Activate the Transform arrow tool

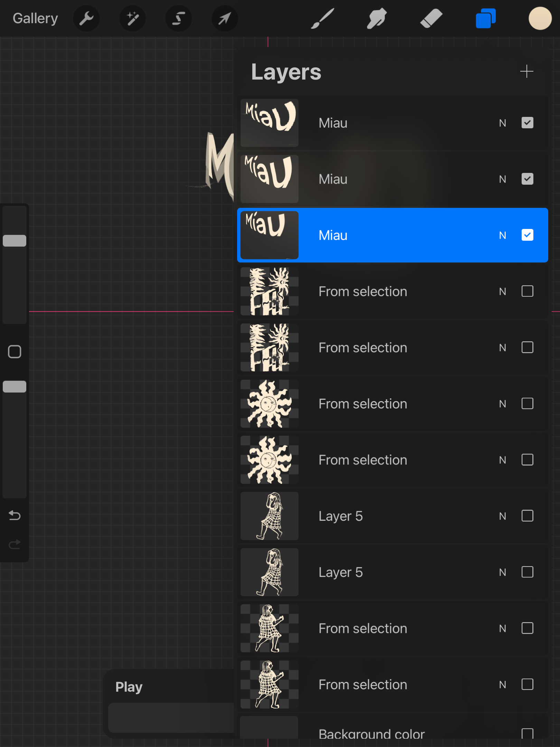pyautogui.click(x=224, y=19)
